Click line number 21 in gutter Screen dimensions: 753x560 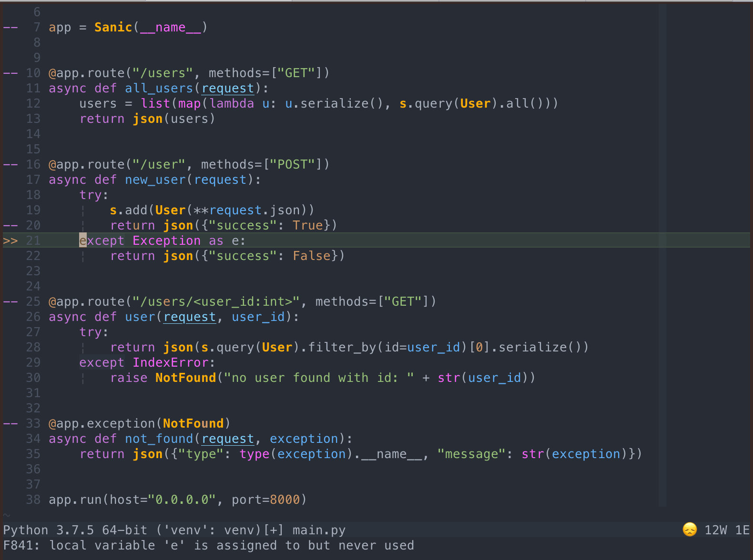(33, 240)
